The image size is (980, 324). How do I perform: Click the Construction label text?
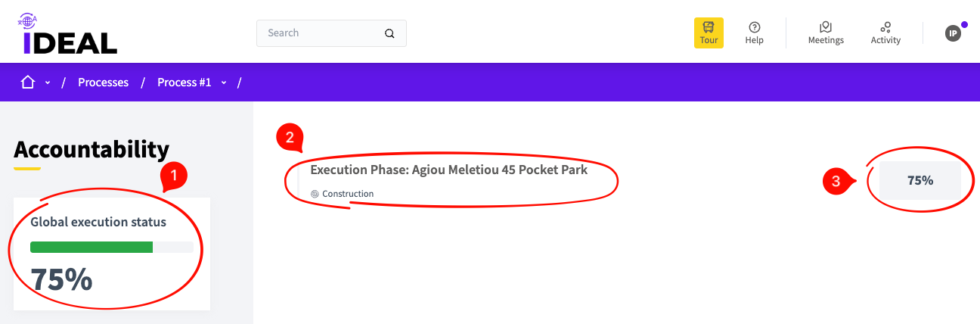tap(348, 194)
